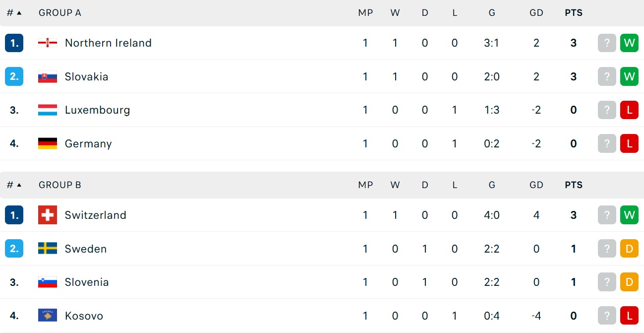Click the Sweden flag icon
This screenshot has height=333, width=644.
(48, 249)
